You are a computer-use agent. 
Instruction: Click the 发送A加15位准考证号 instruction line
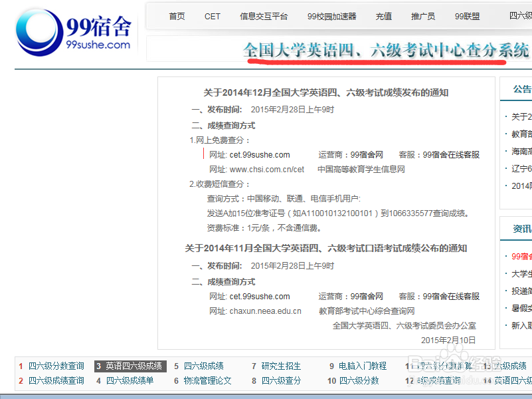click(338, 213)
